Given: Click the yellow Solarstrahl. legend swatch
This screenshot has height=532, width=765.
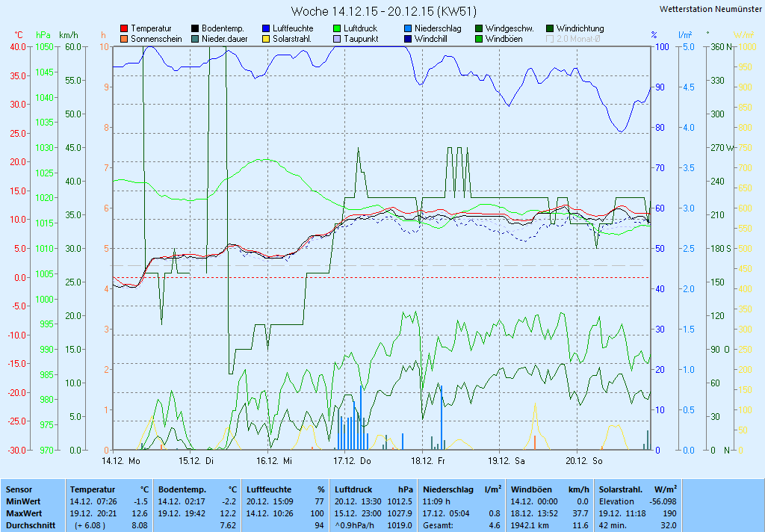Looking at the screenshot, I should click(266, 39).
